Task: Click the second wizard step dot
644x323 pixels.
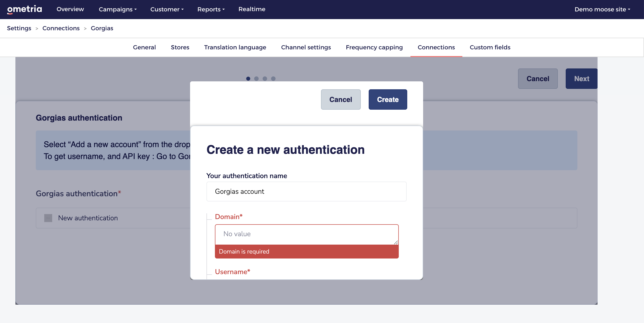Action: pos(256,79)
